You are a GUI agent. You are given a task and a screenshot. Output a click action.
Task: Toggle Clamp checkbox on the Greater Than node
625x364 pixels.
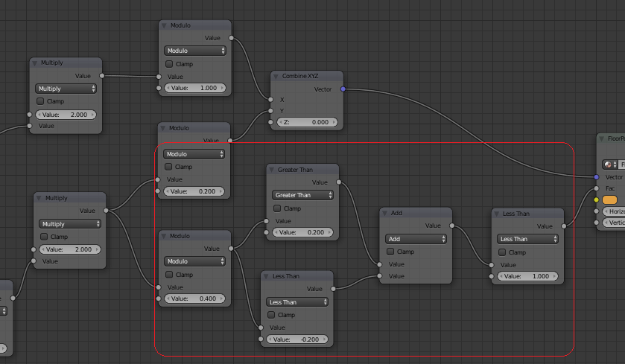[x=277, y=208]
